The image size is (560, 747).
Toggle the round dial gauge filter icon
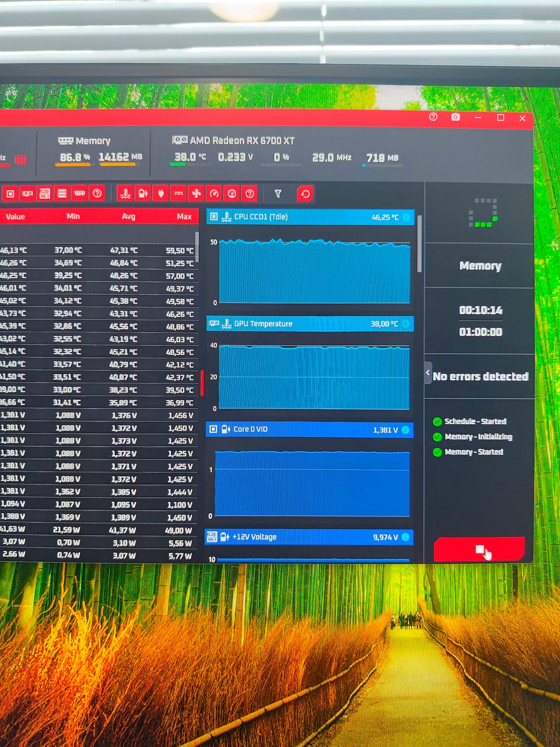(232, 193)
